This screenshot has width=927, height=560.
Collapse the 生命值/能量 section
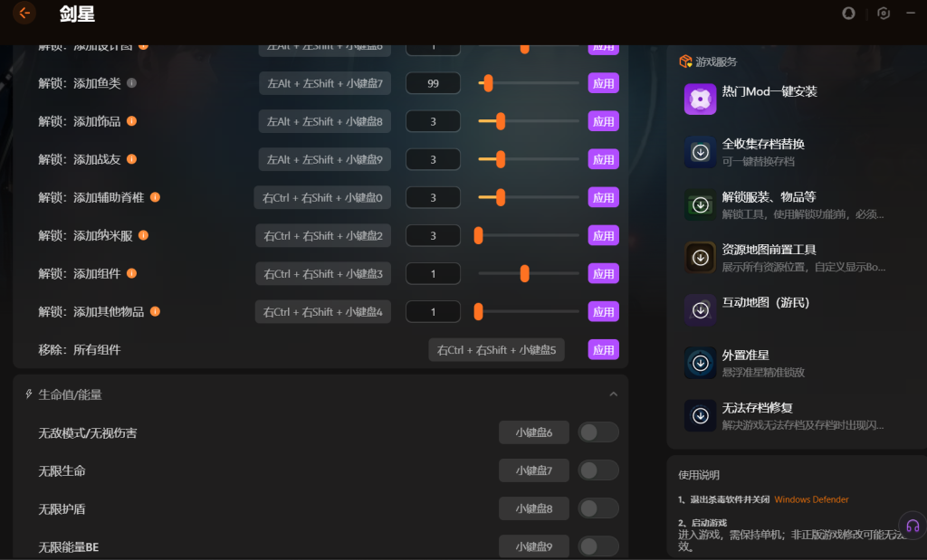coord(613,394)
